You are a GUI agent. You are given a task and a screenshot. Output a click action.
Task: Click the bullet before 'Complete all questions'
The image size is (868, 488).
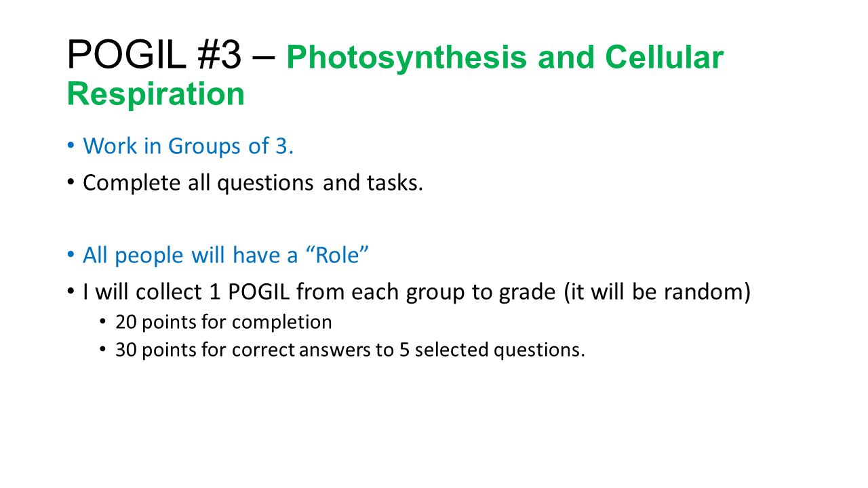click(x=71, y=184)
